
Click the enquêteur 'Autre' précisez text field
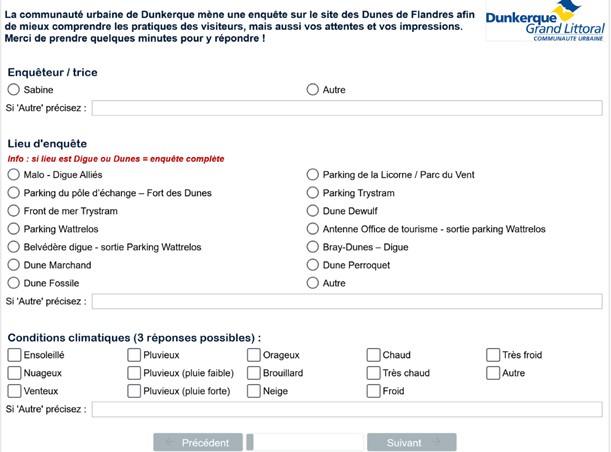tap(347, 108)
